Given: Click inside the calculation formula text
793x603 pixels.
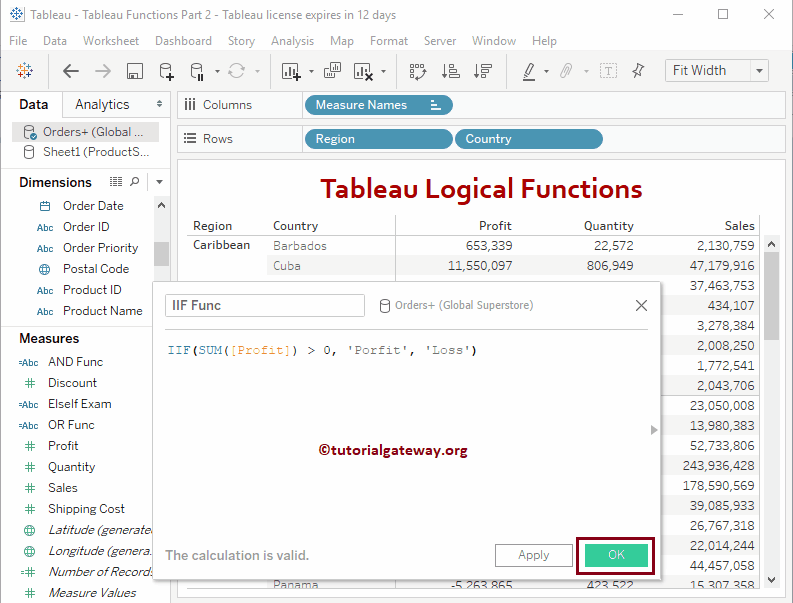Looking at the screenshot, I should (x=322, y=350).
